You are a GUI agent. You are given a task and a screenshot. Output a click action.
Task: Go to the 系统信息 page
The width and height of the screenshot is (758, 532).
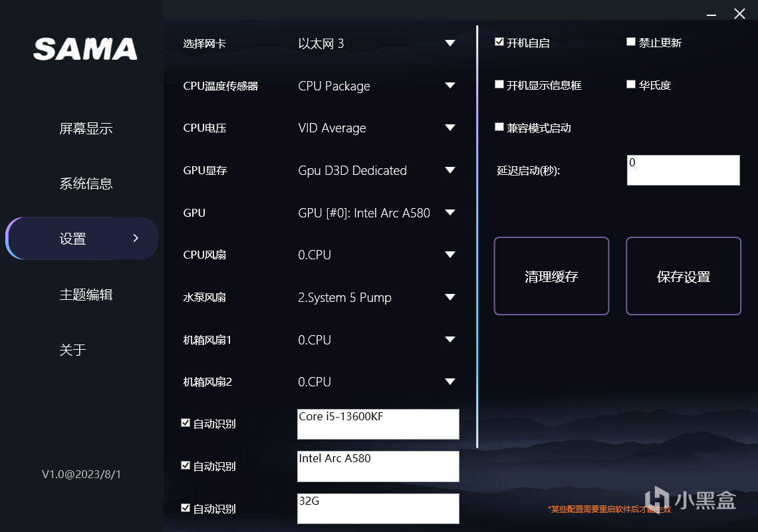tap(86, 184)
